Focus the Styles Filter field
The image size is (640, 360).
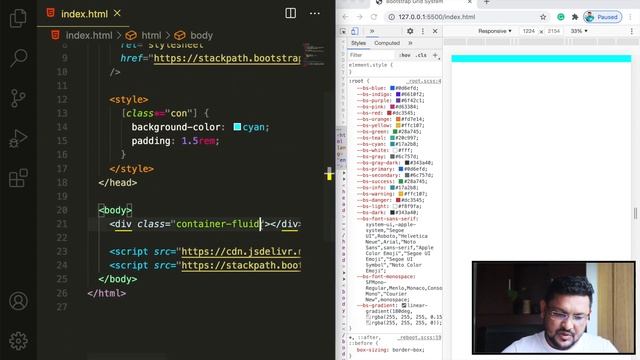[x=371, y=55]
